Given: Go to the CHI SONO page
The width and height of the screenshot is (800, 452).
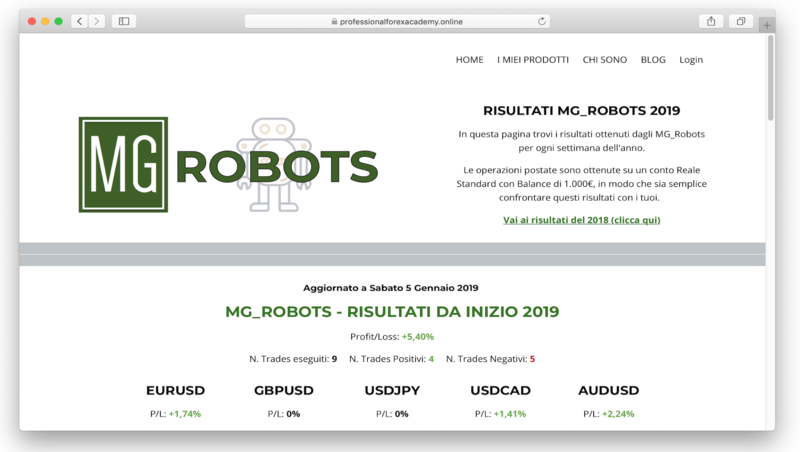Looking at the screenshot, I should coord(605,60).
